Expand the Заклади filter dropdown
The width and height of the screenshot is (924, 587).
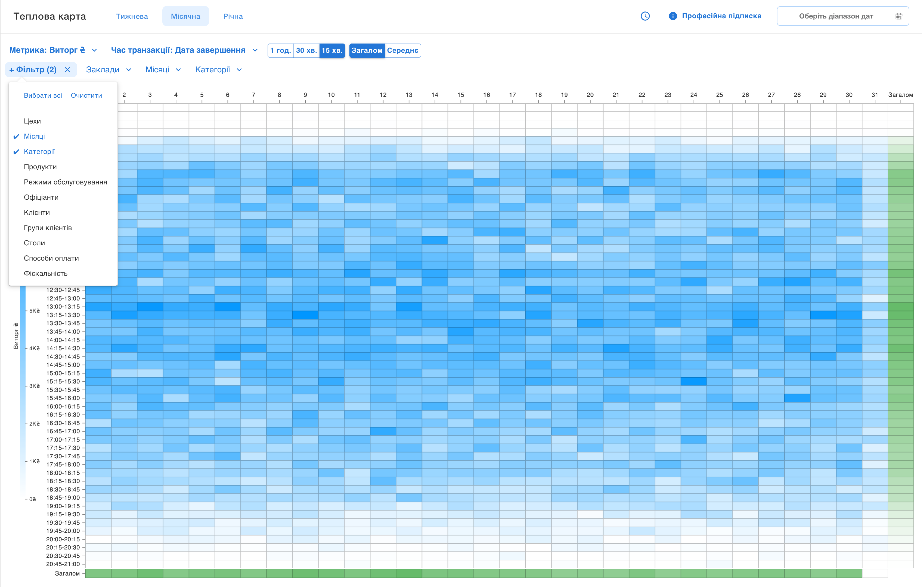[129, 70]
